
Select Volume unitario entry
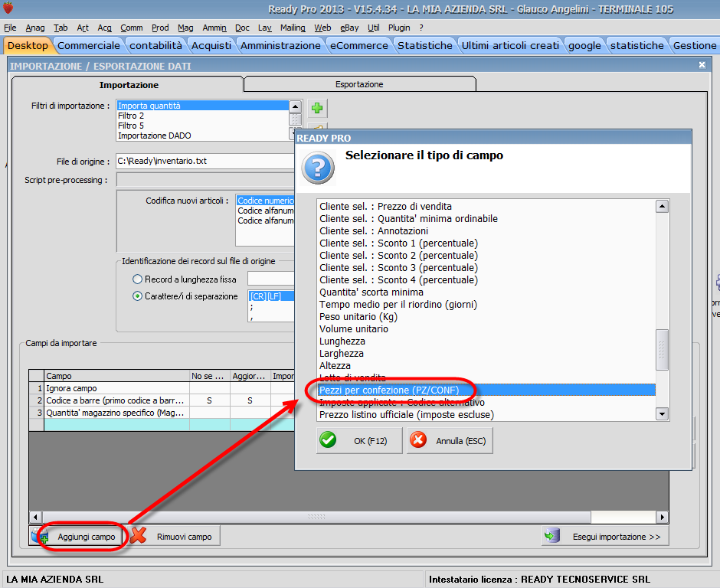click(x=486, y=329)
